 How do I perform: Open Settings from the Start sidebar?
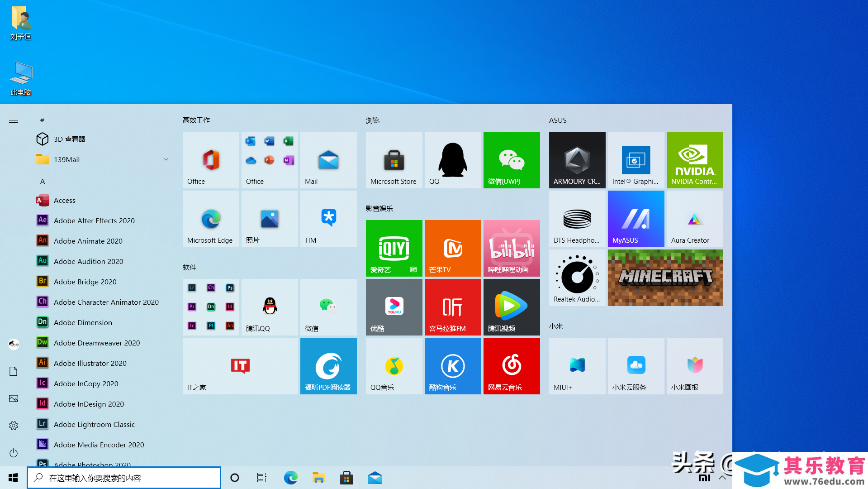pyautogui.click(x=14, y=426)
